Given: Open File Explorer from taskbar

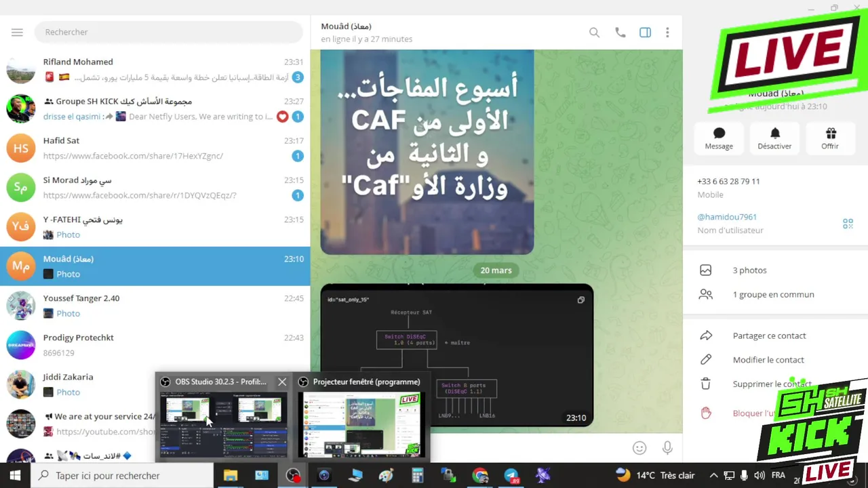Looking at the screenshot, I should point(231,476).
